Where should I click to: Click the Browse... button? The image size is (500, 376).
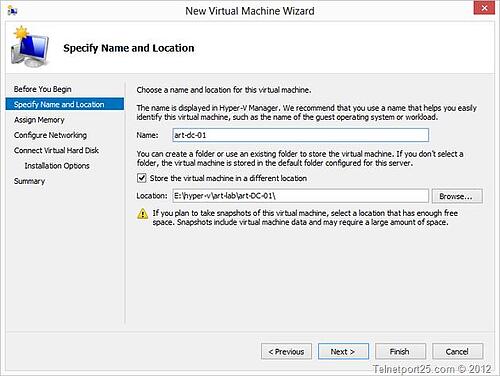point(457,196)
